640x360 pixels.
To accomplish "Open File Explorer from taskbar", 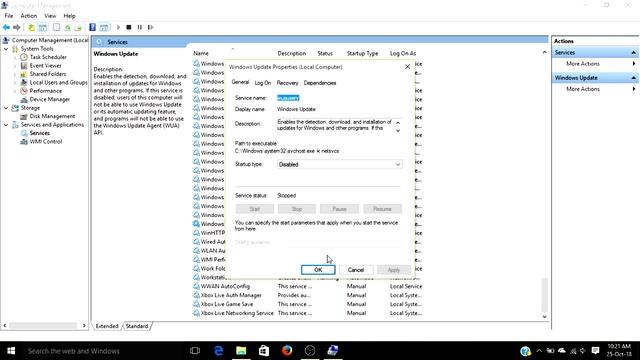I will point(241,351).
